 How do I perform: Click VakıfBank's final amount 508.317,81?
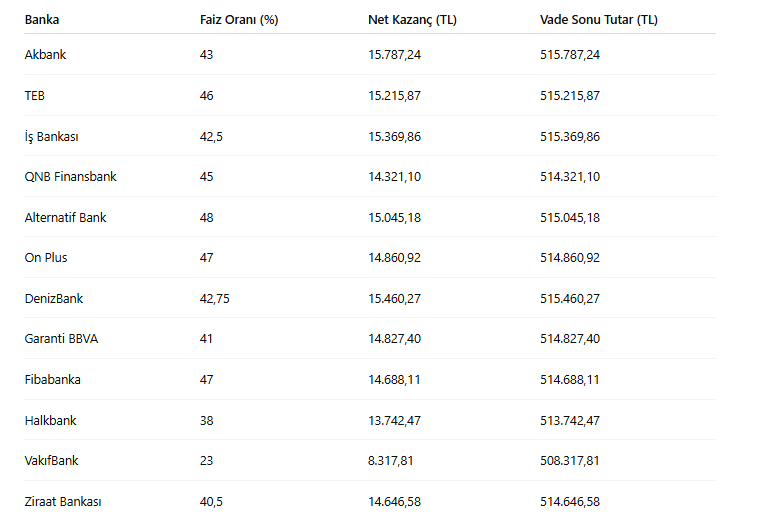[569, 461]
